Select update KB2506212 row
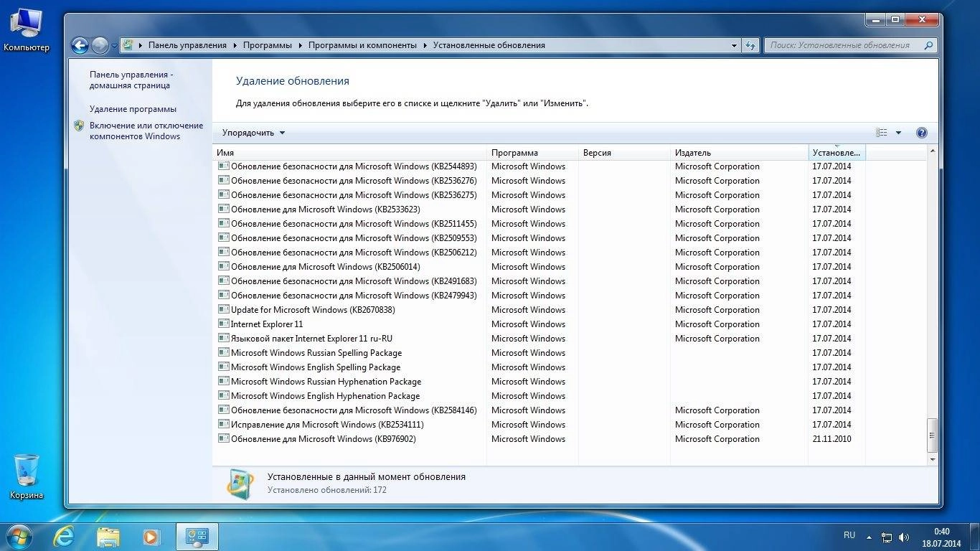This screenshot has width=980, height=551. (540, 253)
